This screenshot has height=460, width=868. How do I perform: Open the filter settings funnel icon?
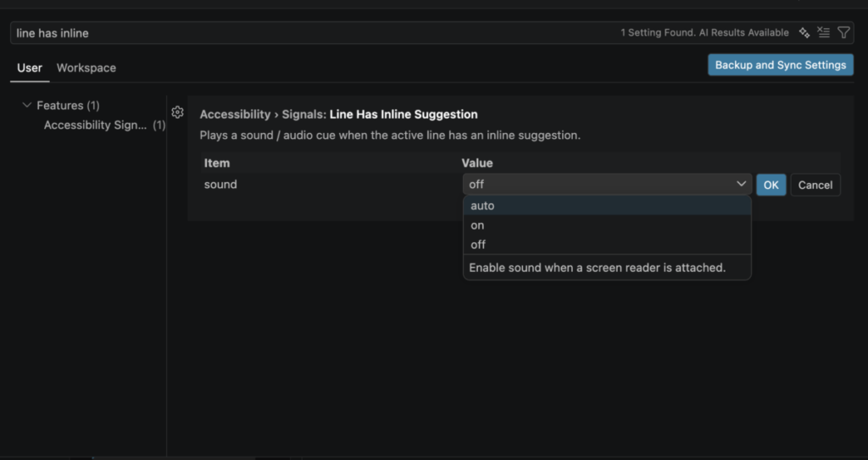click(x=843, y=33)
